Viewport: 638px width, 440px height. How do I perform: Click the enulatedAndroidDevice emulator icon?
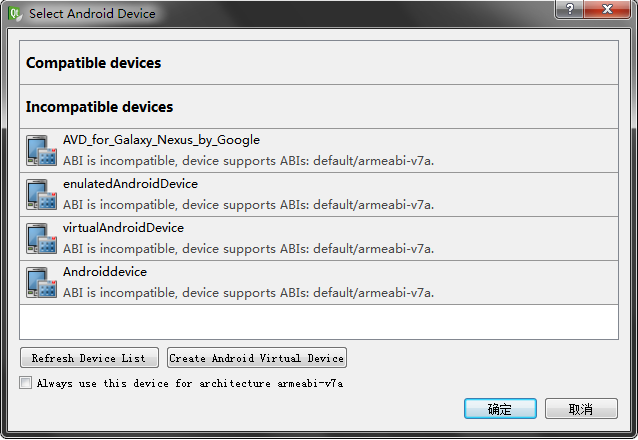[42, 195]
